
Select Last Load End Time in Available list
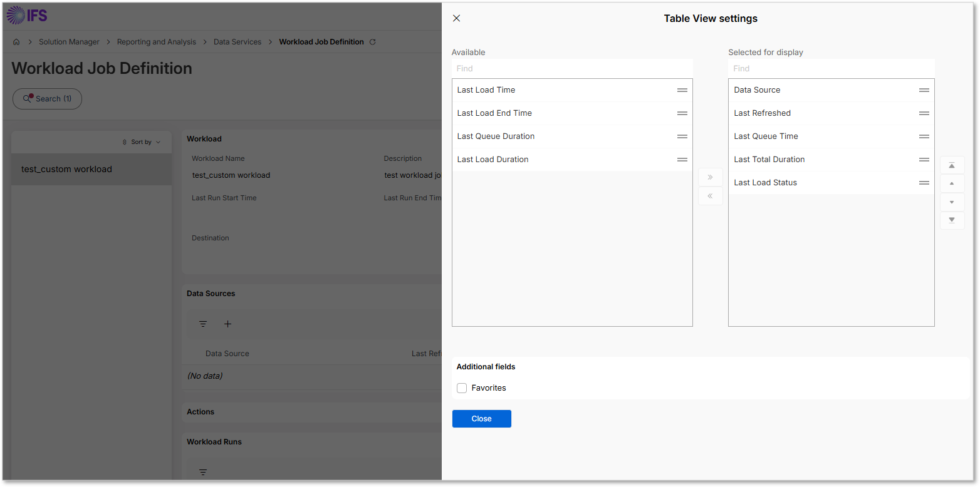click(x=572, y=113)
